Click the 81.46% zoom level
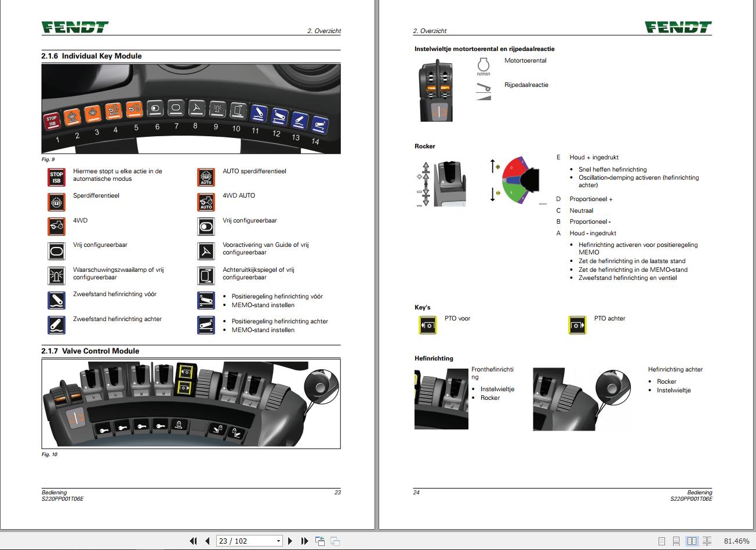The width and height of the screenshot is (756, 550). tap(736, 541)
